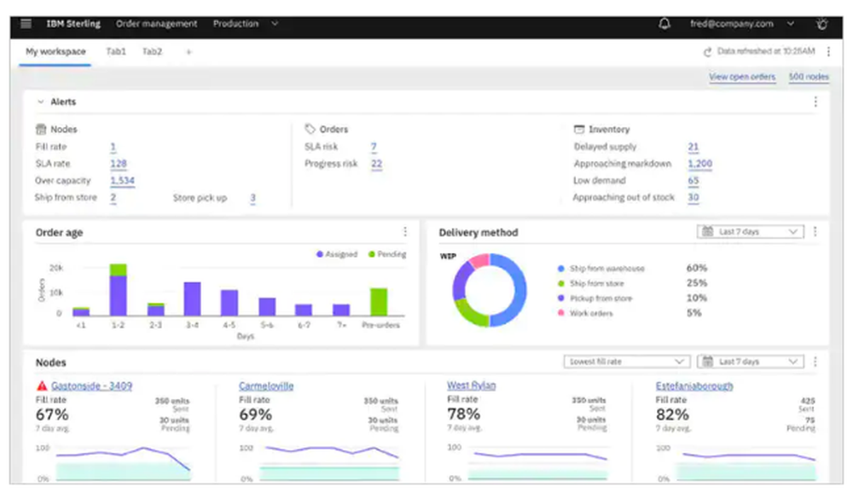The image size is (853, 504).
Task: Click the warning triangle beside Gastonside
Action: pos(42,386)
